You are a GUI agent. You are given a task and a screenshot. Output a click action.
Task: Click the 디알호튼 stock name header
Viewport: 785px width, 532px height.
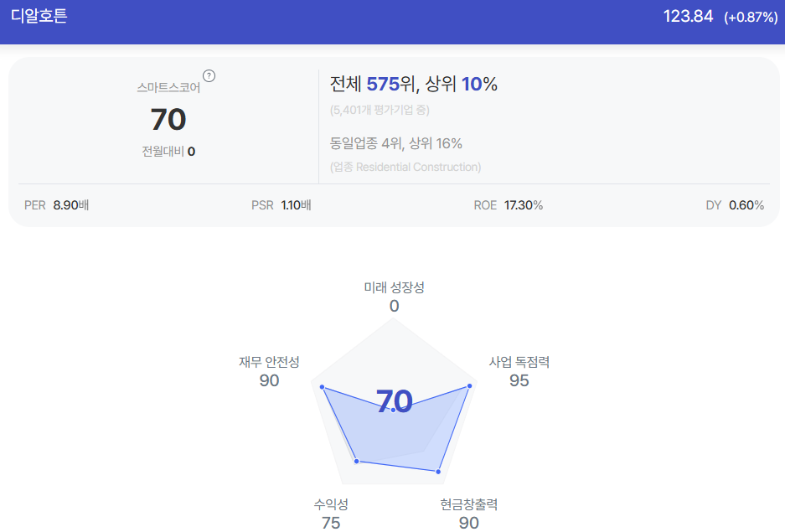(39, 16)
